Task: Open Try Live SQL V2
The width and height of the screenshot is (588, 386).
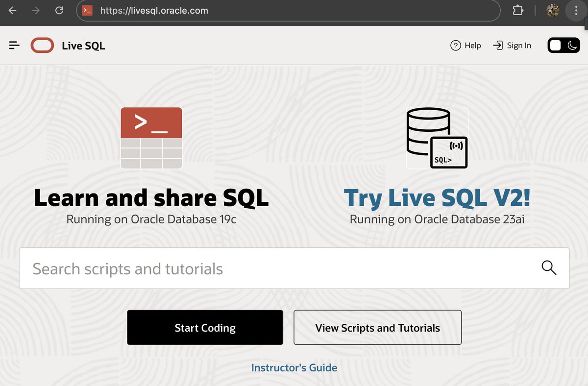Action: (x=437, y=198)
